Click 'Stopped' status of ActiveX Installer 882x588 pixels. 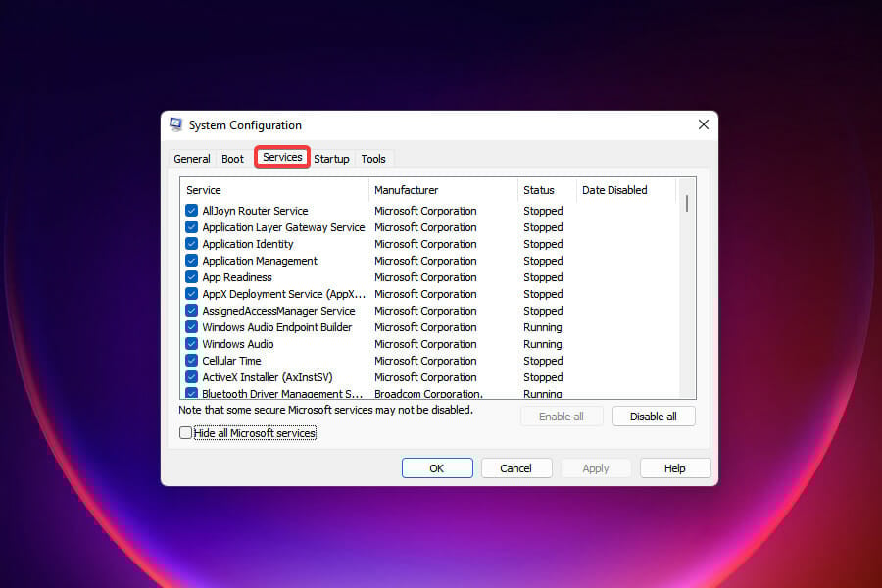[543, 377]
